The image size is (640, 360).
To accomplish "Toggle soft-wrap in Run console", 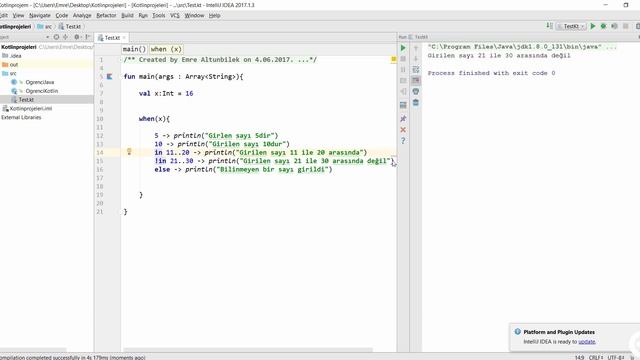I will coord(416,70).
